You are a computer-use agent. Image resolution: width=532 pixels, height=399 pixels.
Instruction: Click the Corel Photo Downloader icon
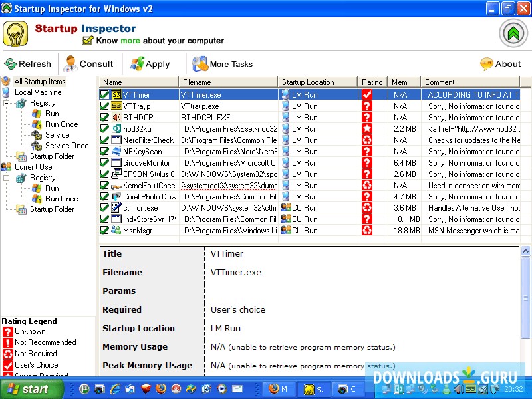pos(116,197)
